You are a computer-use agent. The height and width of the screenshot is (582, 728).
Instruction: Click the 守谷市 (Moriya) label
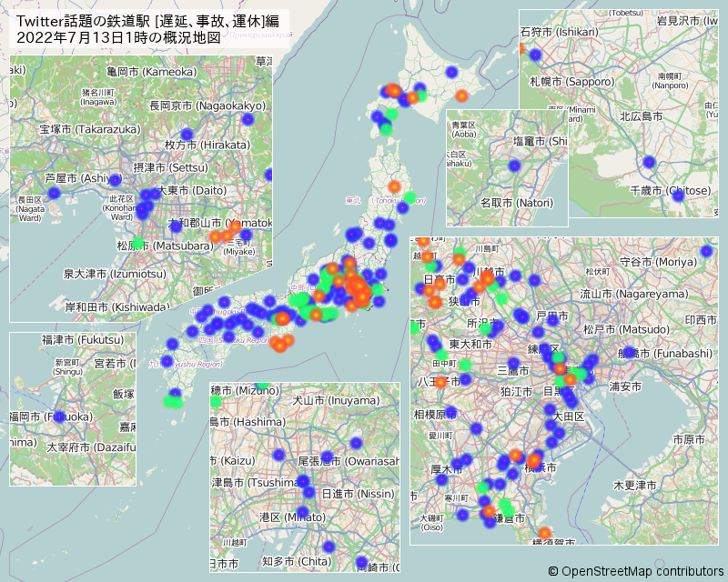pyautogui.click(x=658, y=261)
